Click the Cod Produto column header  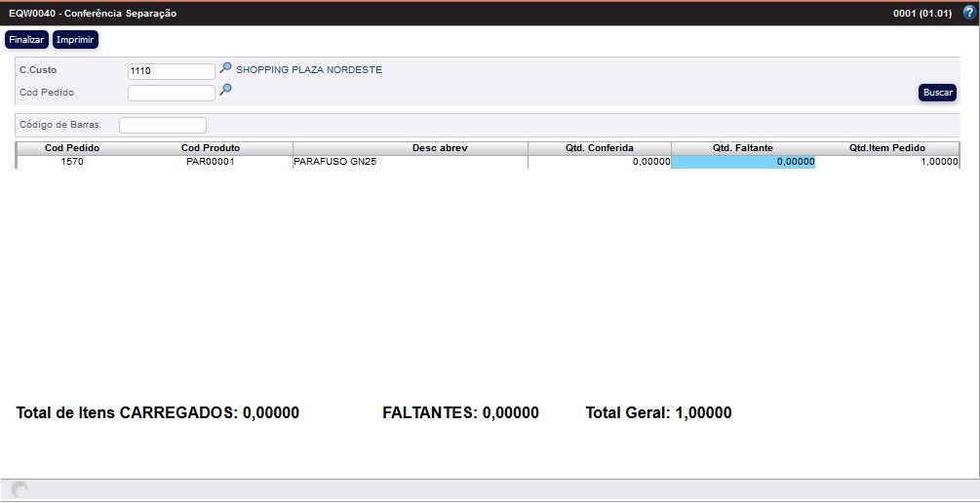[211, 148]
